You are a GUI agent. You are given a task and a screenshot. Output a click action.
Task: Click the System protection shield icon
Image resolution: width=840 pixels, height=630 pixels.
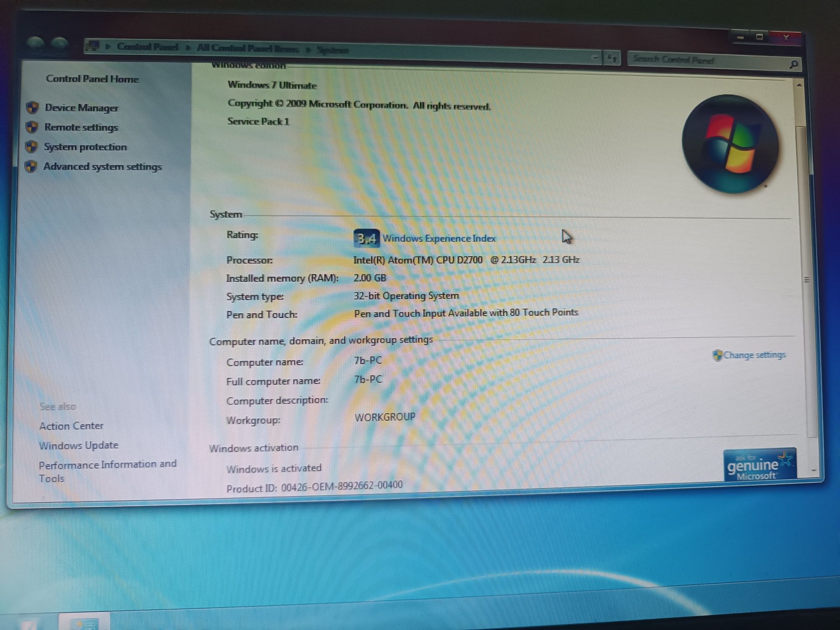(31, 147)
